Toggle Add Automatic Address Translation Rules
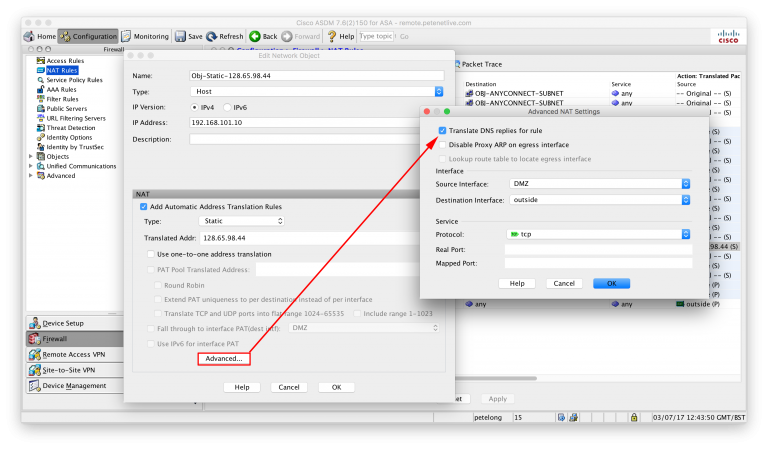The height and width of the screenshot is (449, 768). (144, 207)
